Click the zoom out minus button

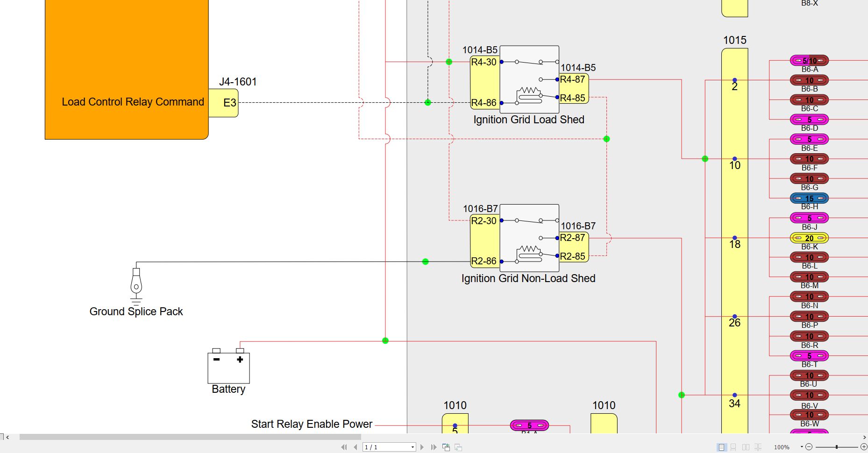(809, 447)
